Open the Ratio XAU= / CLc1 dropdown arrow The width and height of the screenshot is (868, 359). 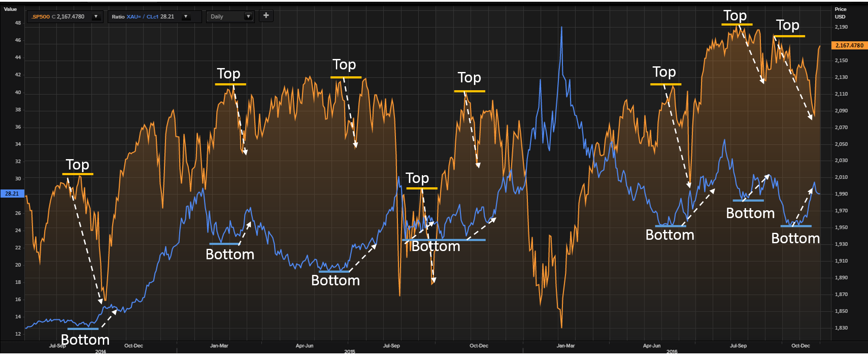pyautogui.click(x=186, y=17)
